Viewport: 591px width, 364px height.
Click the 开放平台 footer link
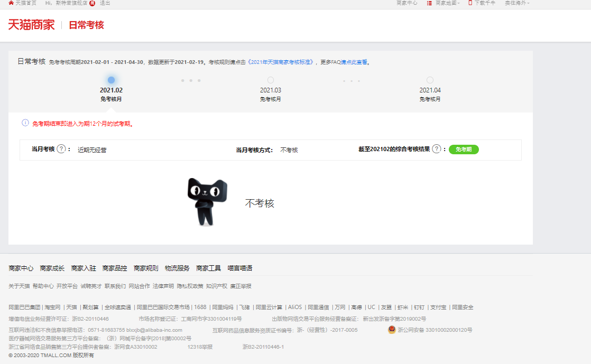pyautogui.click(x=67, y=286)
